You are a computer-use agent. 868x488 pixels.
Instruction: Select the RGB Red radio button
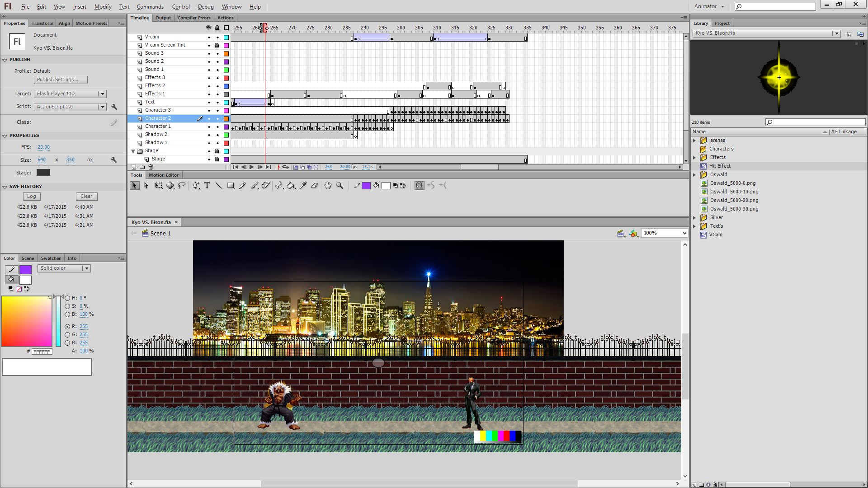point(67,326)
